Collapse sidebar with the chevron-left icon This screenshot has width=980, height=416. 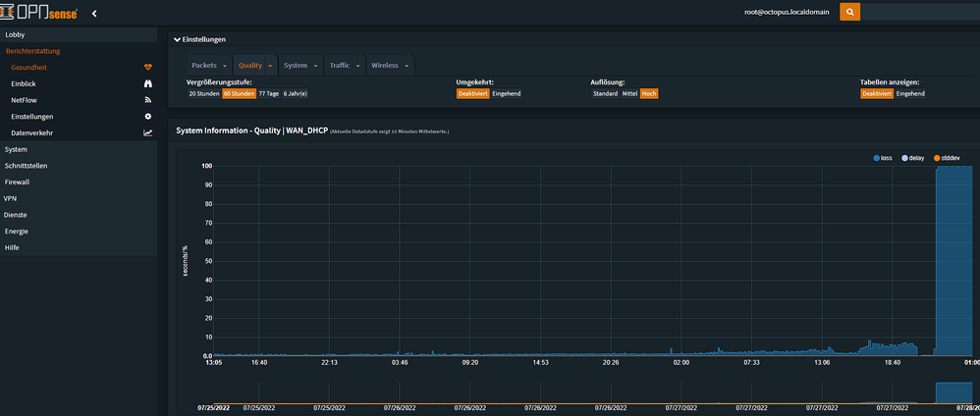click(x=94, y=13)
